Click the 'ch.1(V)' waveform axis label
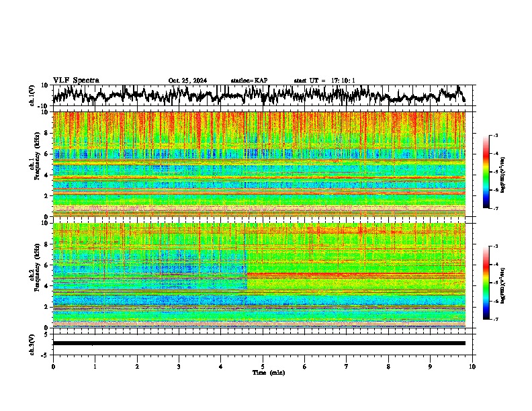This screenshot has width=532, height=411. click(x=32, y=95)
